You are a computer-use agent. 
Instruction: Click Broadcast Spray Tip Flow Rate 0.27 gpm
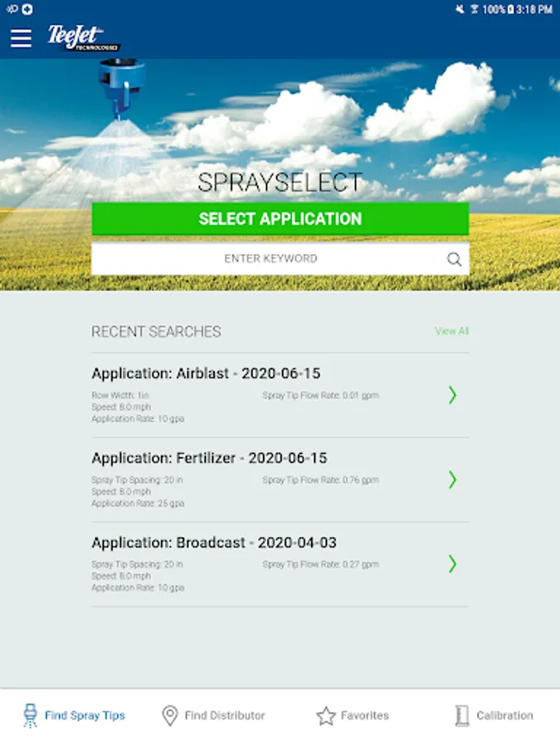pyautogui.click(x=320, y=564)
